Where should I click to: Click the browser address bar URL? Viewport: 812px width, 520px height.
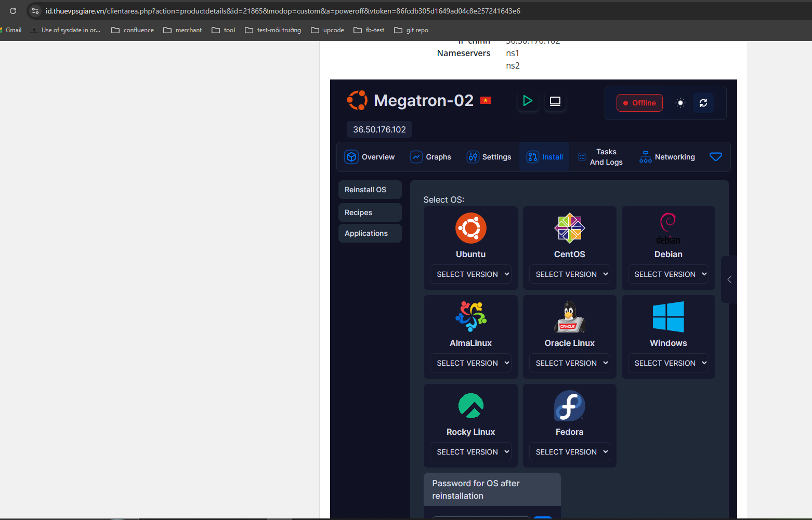coord(283,11)
